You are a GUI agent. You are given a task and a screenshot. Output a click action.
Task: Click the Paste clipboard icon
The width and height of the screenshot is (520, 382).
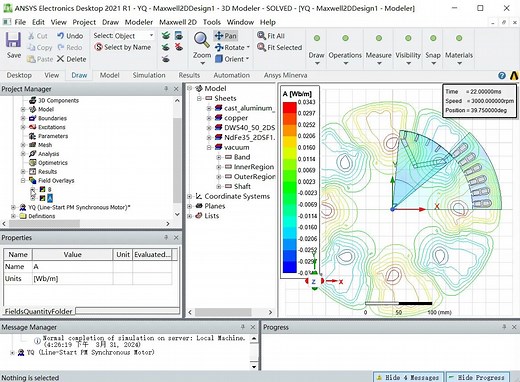point(31,59)
